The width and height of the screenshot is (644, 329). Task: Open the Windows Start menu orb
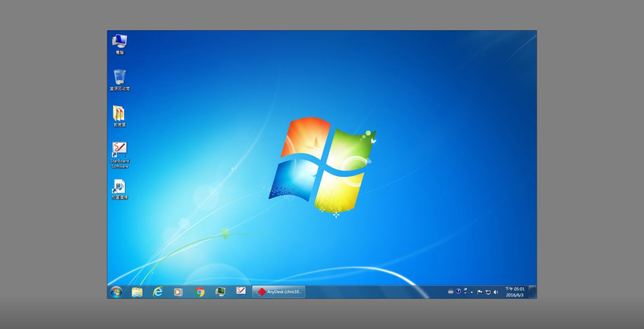(116, 292)
